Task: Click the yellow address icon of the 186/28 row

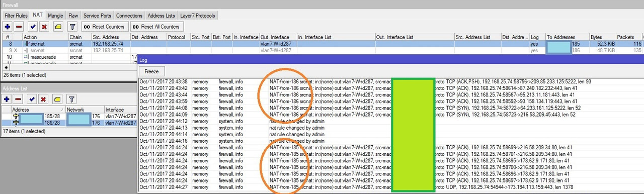Action: click(x=16, y=123)
